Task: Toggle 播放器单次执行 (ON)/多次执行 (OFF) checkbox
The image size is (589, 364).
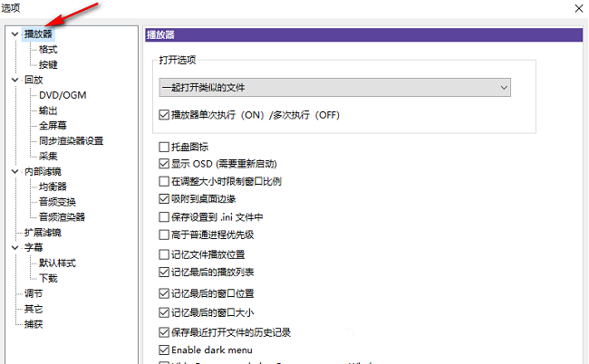Action: (x=164, y=115)
